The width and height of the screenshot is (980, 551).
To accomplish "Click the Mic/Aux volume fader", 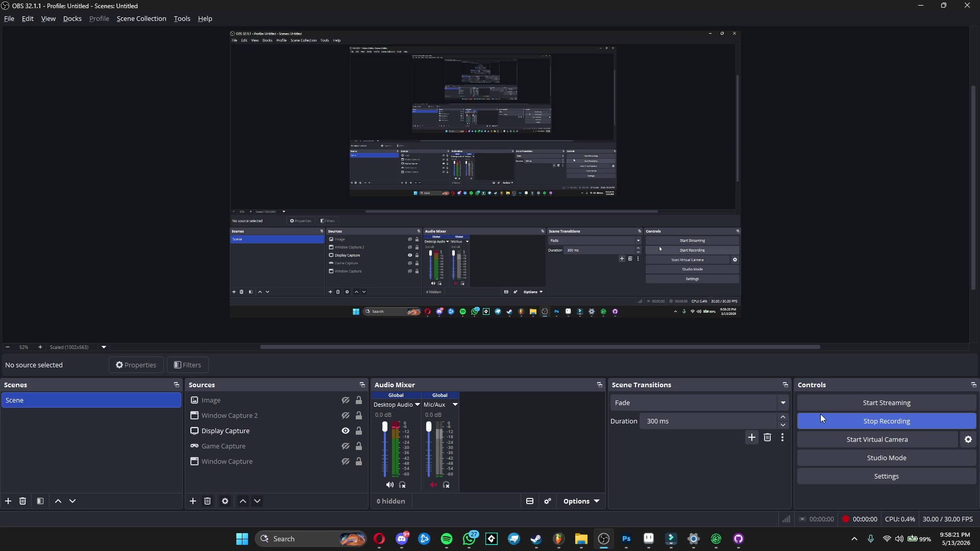I will click(429, 427).
